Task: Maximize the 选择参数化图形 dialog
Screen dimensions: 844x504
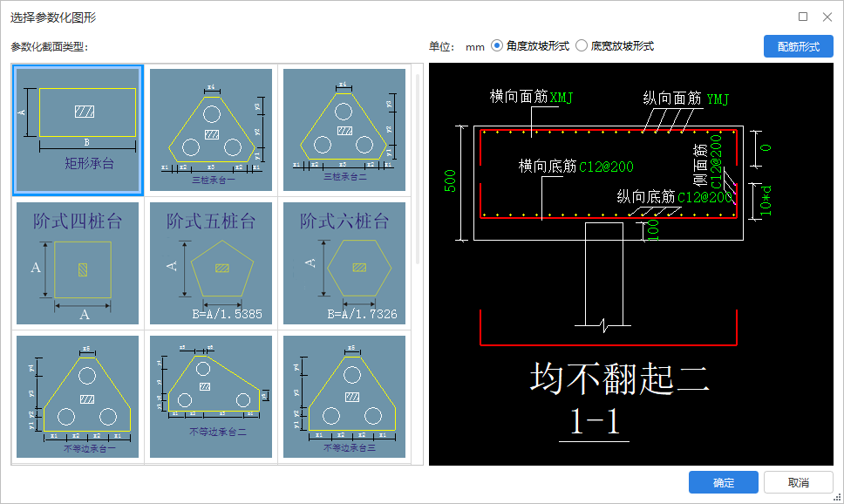Action: pyautogui.click(x=803, y=17)
